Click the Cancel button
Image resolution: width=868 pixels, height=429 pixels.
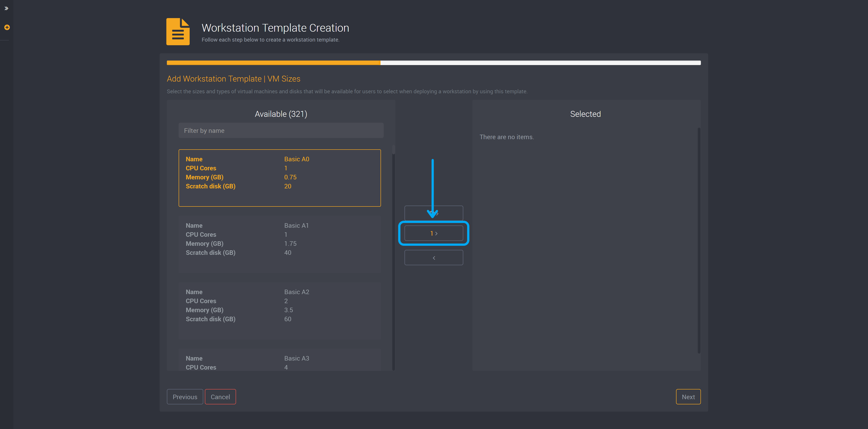coord(220,396)
